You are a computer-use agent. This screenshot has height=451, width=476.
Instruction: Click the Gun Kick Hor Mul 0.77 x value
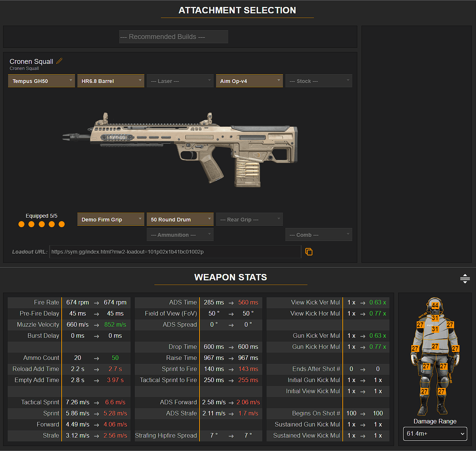point(378,347)
